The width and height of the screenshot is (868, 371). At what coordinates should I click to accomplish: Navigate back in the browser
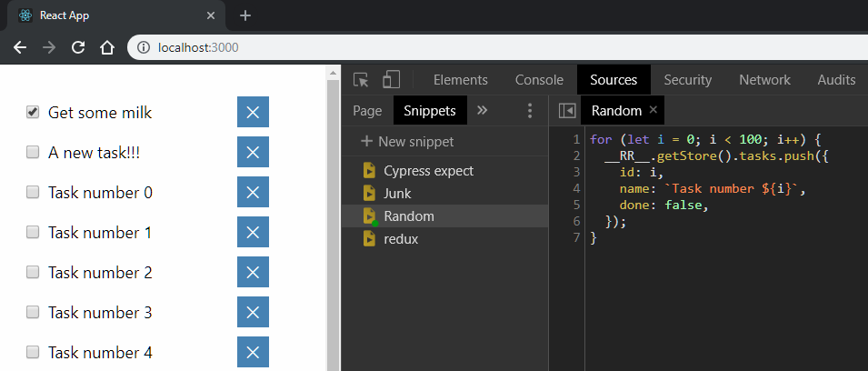(x=20, y=47)
